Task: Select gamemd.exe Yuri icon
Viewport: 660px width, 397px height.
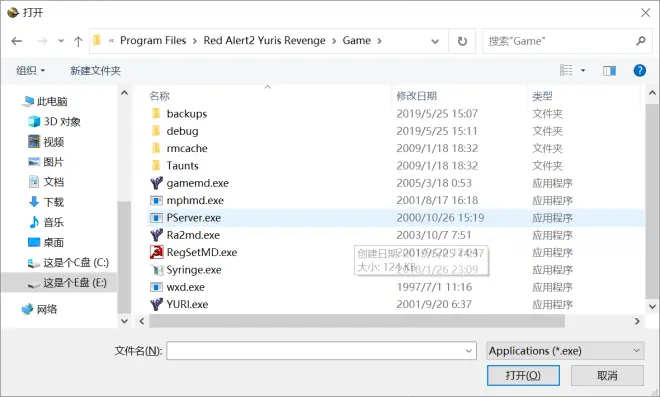Action: [x=156, y=183]
